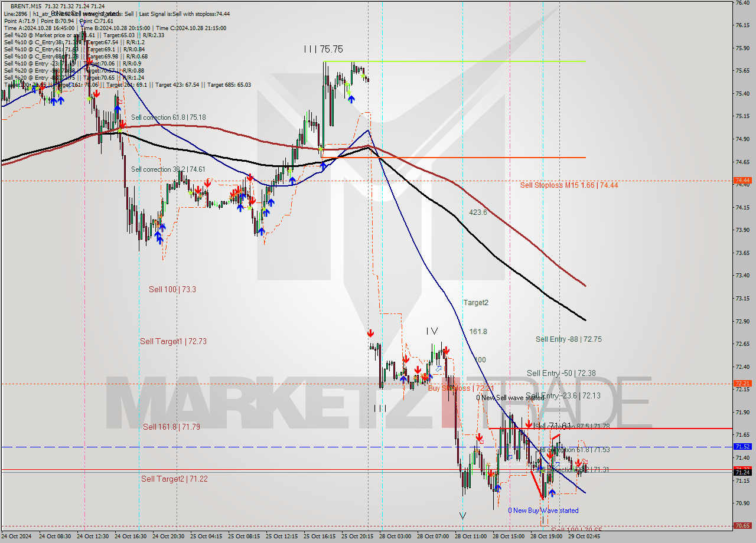Click the 'R/R:0.84' value
The width and height of the screenshot is (756, 543).
tap(133, 49)
